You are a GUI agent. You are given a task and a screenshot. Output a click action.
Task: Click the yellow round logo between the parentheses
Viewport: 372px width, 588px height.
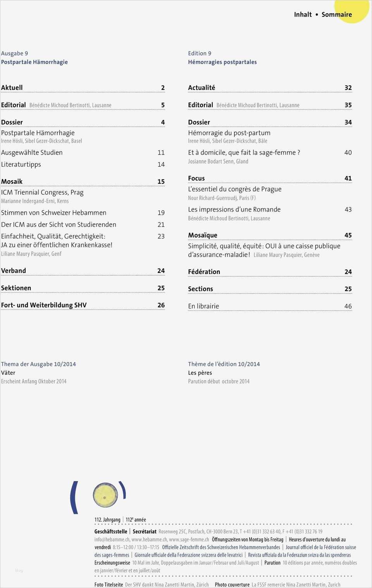105,495
